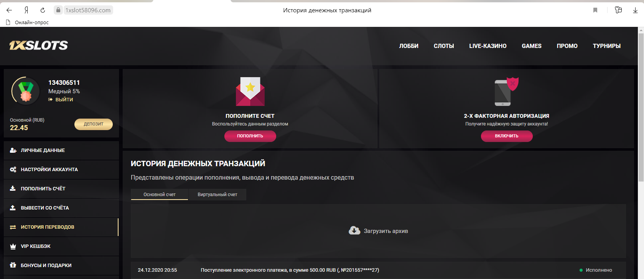
Task: Click the bronze medal avatar icon
Action: (x=26, y=91)
